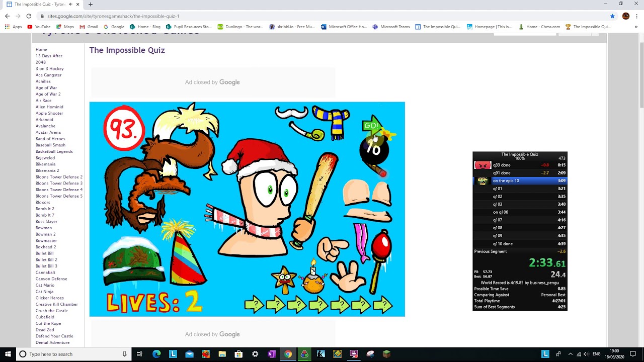
Task: Open the Basketball Legends link
Action: 54,151
